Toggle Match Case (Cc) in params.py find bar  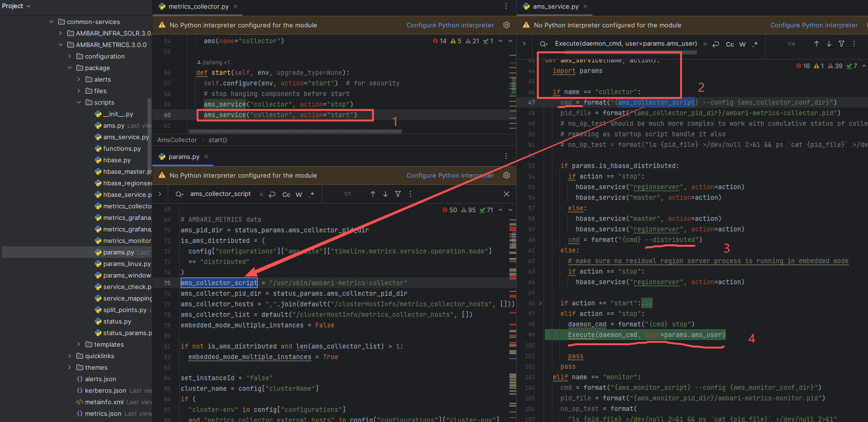[286, 194]
